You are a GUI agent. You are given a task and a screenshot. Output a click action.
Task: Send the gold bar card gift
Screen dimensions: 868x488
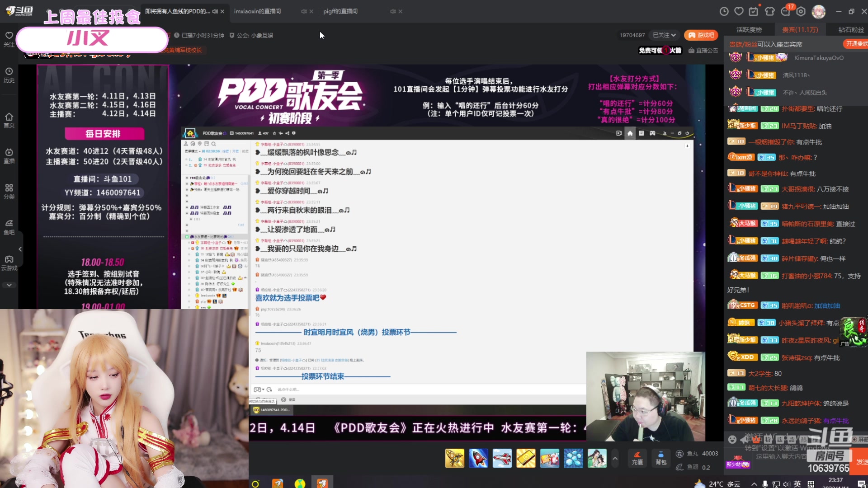[x=526, y=459]
